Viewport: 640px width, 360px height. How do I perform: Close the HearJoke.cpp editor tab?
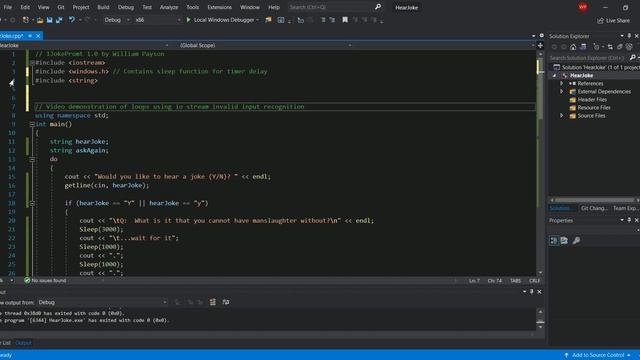point(38,36)
